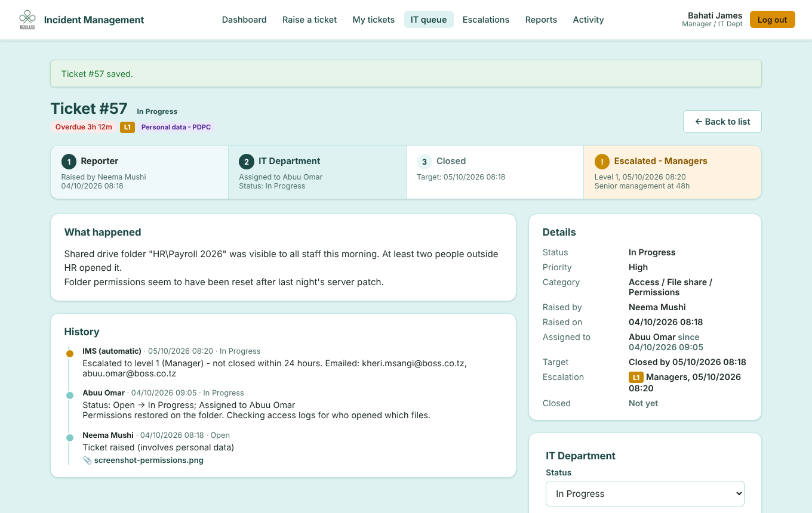812x513 pixels.
Task: Open the Escalations tab
Action: (486, 20)
